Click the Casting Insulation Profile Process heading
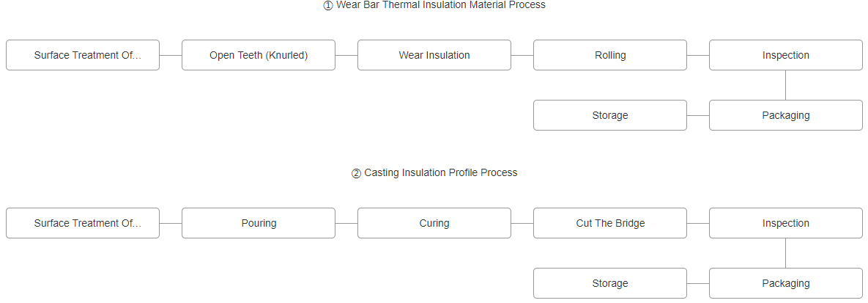 (x=434, y=173)
